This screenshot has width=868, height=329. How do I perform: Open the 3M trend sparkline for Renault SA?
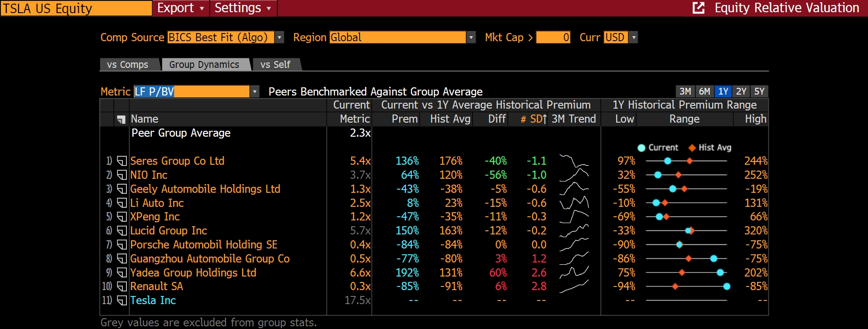[574, 286]
